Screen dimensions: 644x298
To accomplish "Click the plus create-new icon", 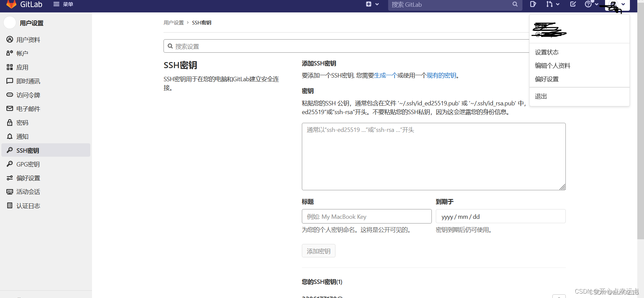I will tap(369, 4).
